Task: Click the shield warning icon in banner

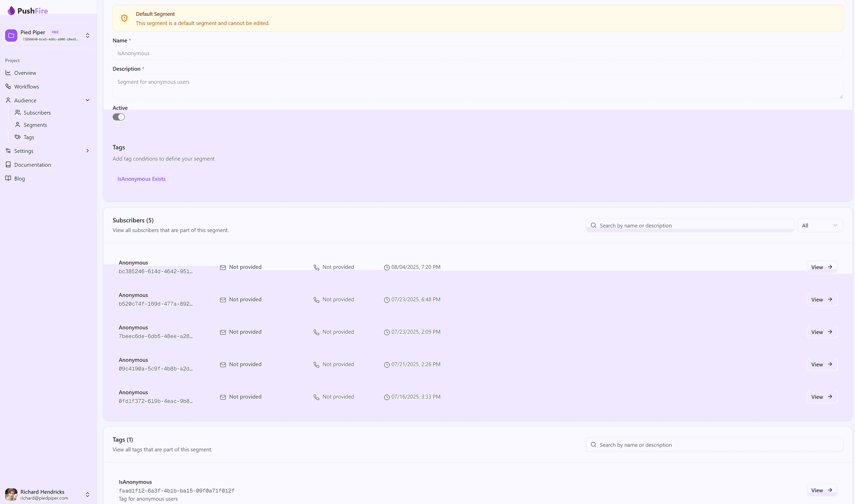Action: tap(124, 18)
